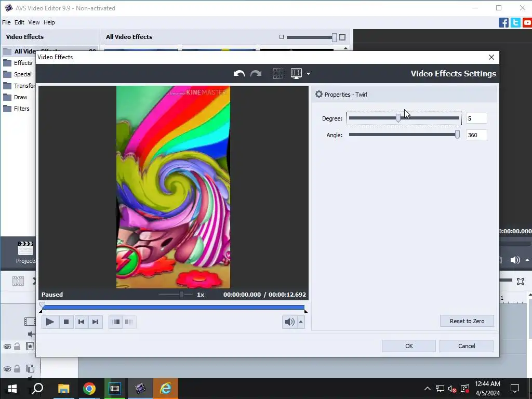532x399 pixels.
Task: Show hidden system tray icons
Action: pyautogui.click(x=428, y=389)
